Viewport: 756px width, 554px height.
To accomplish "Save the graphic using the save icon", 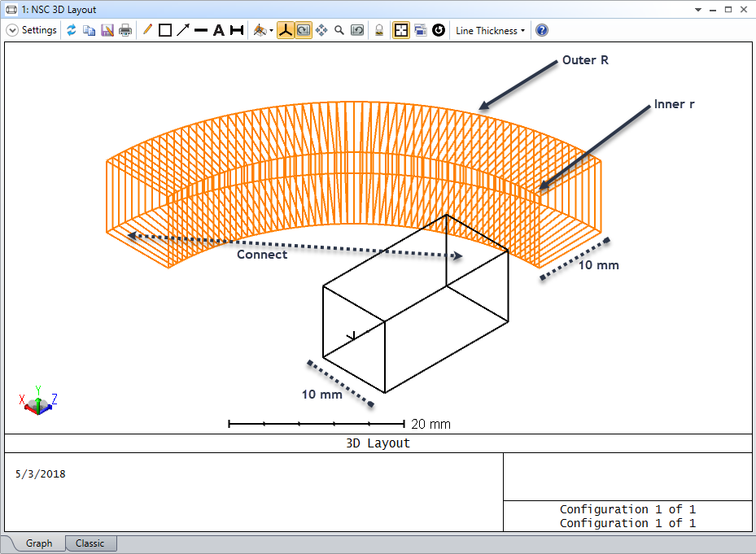I will [107, 30].
